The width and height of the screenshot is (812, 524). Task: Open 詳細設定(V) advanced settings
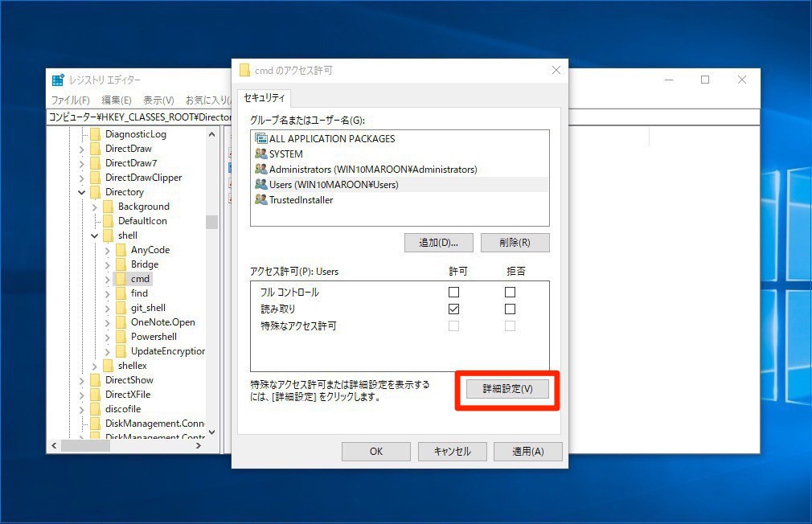(507, 389)
